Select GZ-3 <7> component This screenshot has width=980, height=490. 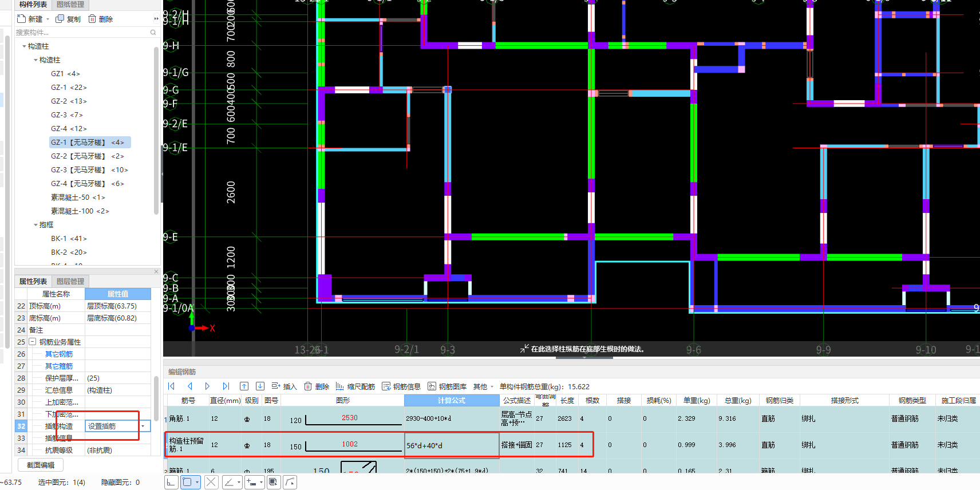[x=67, y=114]
